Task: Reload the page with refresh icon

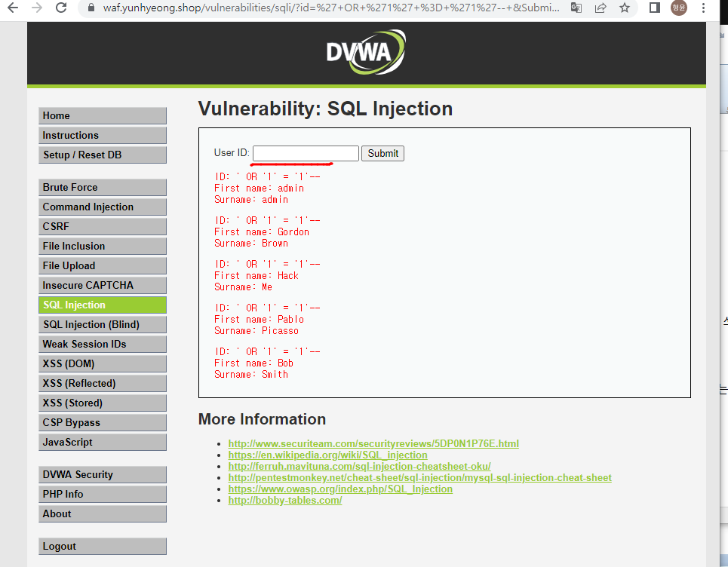Action: [61, 8]
